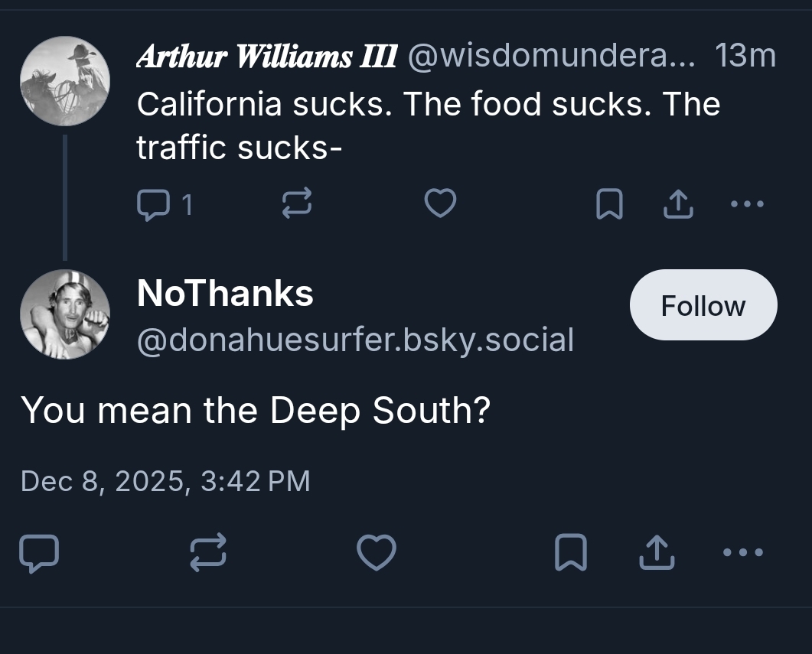Viewport: 812px width, 654px height.
Task: Like the California sucks post
Action: (440, 203)
